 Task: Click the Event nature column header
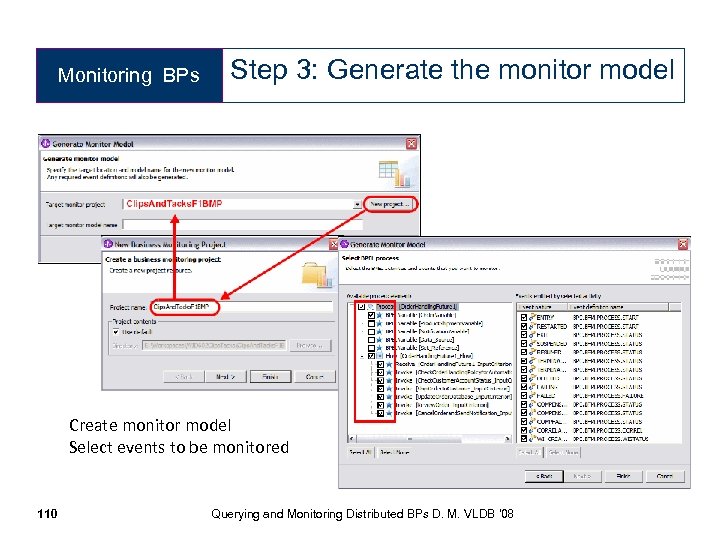[x=543, y=307]
